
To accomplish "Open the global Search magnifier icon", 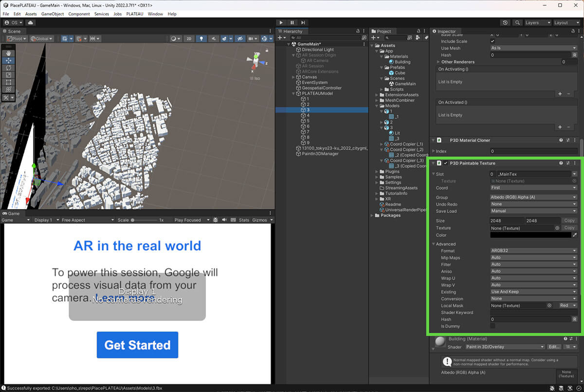I will click(x=517, y=22).
